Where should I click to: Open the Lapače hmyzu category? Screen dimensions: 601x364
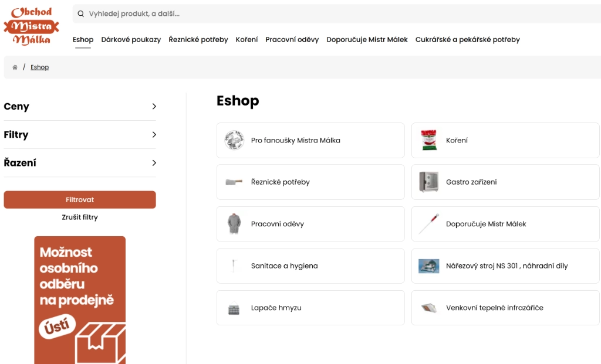coord(310,308)
